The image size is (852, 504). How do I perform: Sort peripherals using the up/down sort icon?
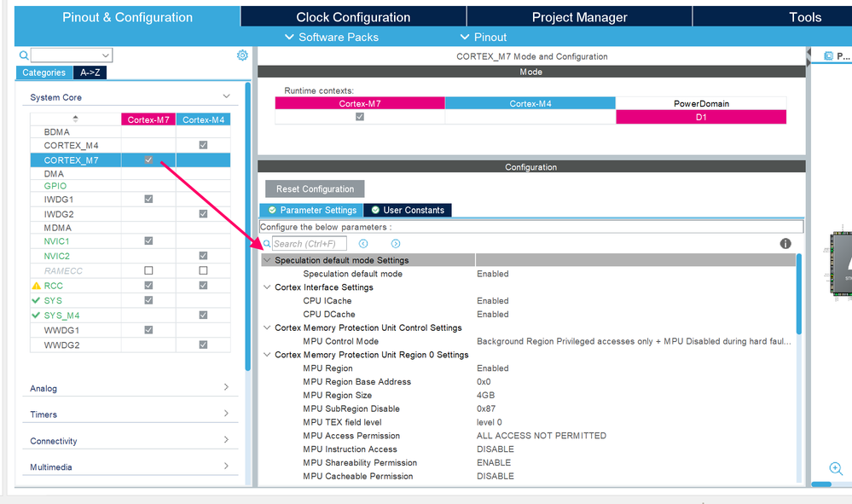[x=76, y=119]
